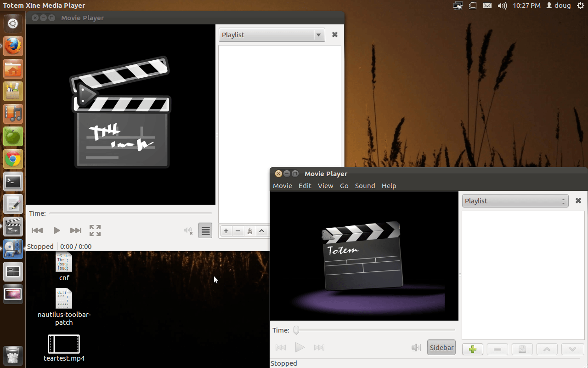Open the Dash home in the launcher

coord(13,24)
